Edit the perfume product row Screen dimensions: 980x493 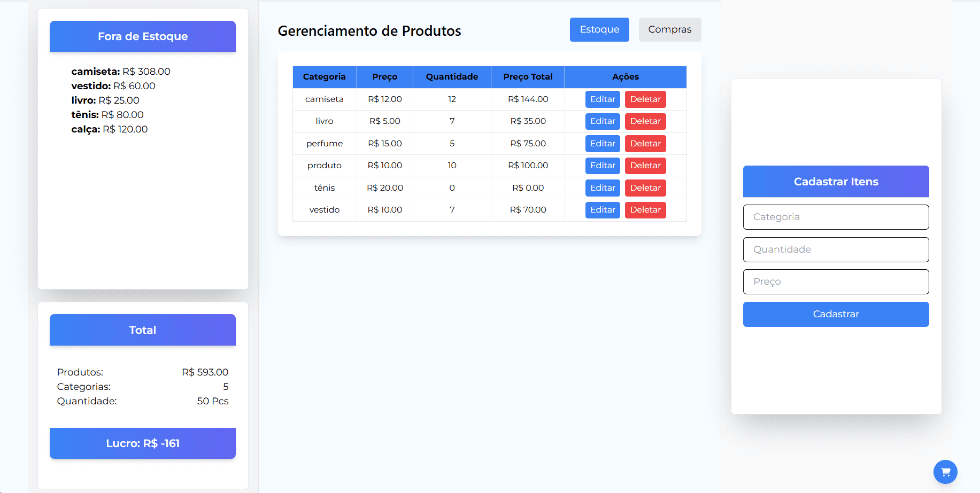coord(602,143)
